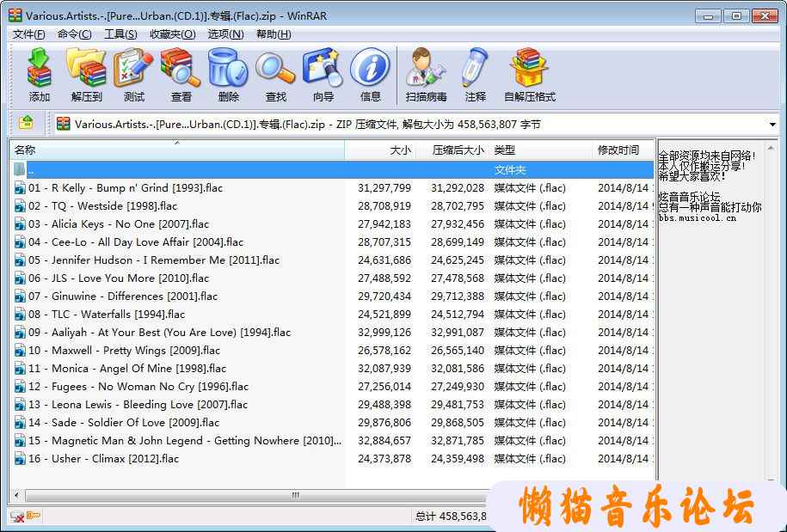Go up one folder level icon

click(26, 123)
